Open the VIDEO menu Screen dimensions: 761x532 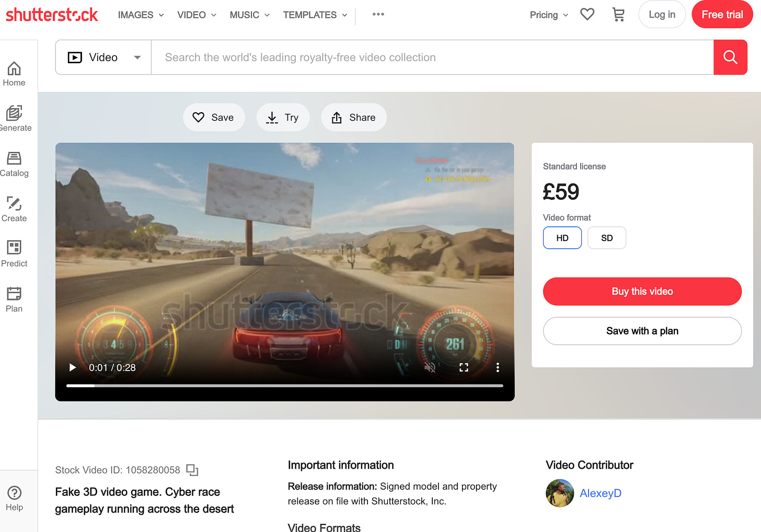(197, 15)
